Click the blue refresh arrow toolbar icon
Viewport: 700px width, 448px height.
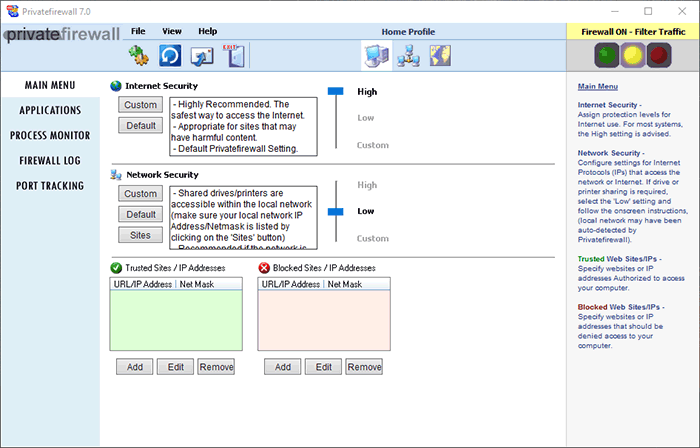(170, 56)
